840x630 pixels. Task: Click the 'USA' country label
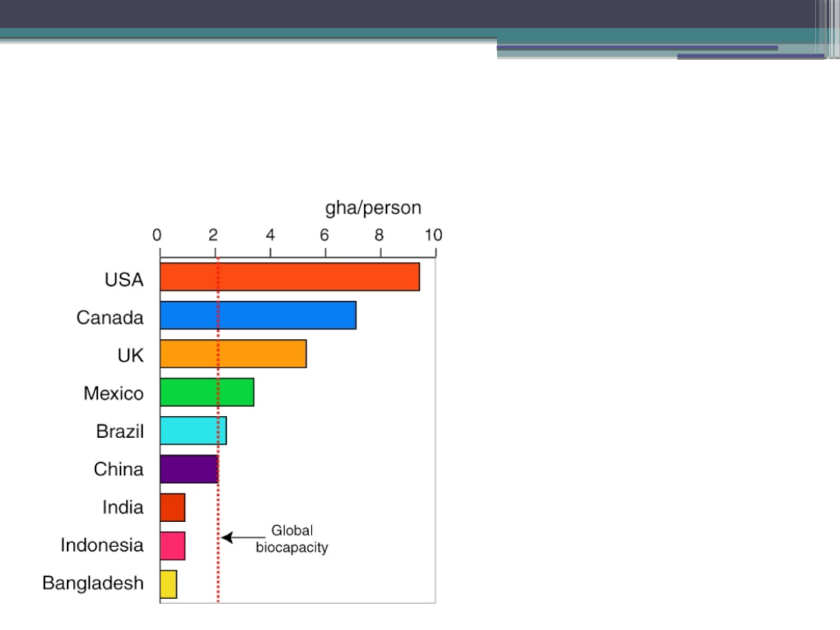click(x=124, y=279)
